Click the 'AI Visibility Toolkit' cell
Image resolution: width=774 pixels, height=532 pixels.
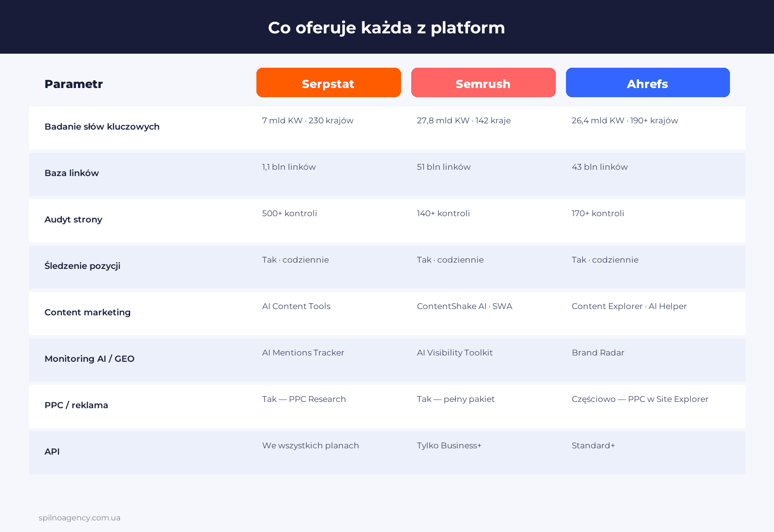455,353
